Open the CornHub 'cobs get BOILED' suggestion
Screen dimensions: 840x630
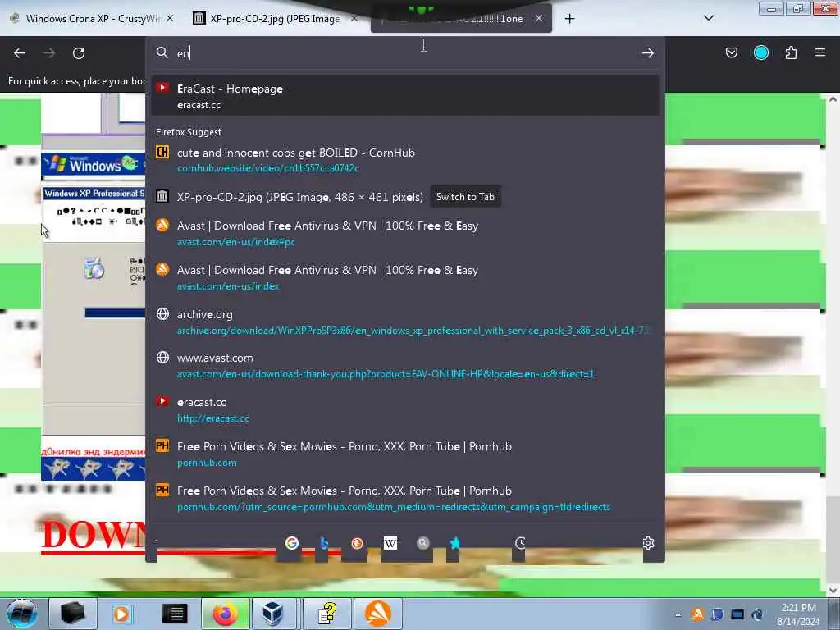click(405, 160)
